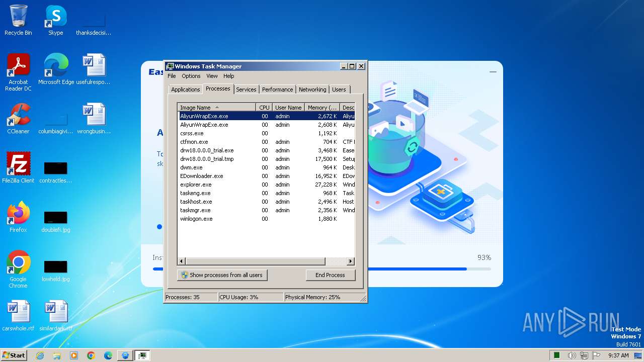Open the Skype desktop shortcut
Image resolution: width=644 pixels, height=362 pixels.
55,20
